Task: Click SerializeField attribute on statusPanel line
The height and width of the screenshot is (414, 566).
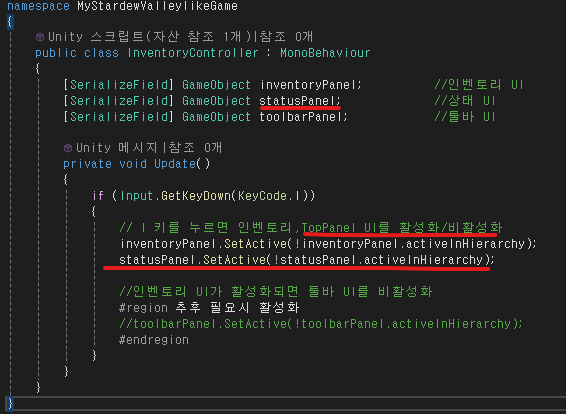Action: click(119, 101)
